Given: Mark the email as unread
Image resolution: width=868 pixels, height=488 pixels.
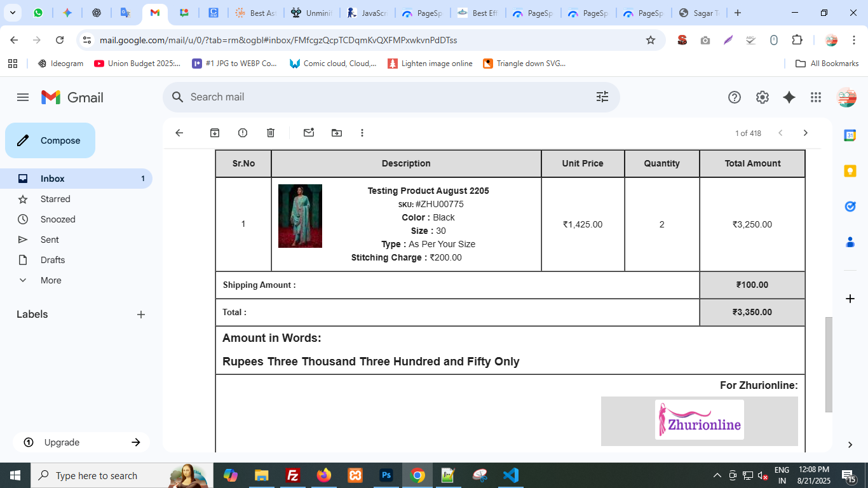Looking at the screenshot, I should (309, 133).
